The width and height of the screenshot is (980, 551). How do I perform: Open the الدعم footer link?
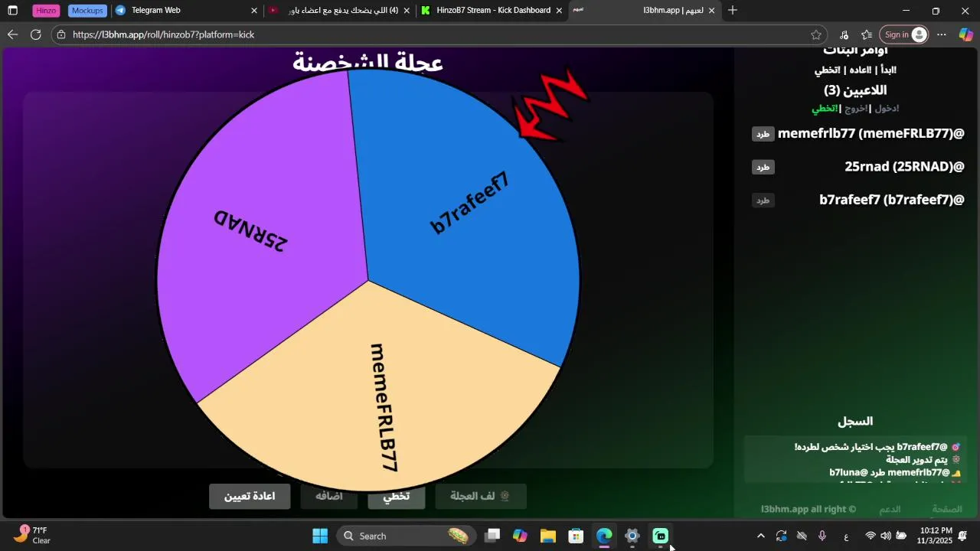(890, 509)
